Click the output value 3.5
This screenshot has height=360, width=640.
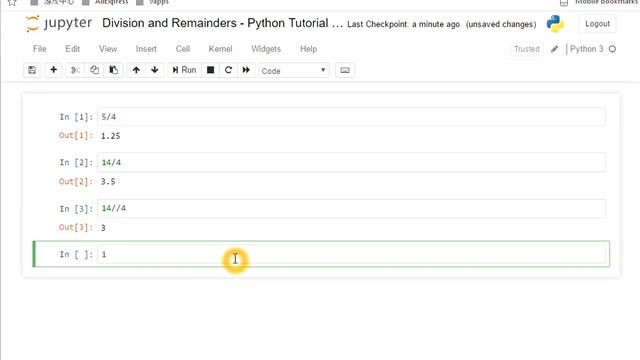[108, 182]
